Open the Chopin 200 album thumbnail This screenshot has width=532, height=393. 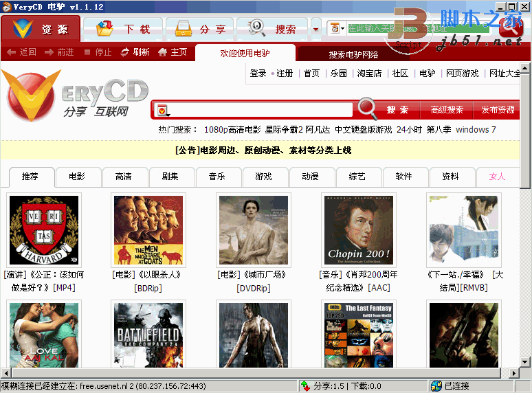(359, 230)
